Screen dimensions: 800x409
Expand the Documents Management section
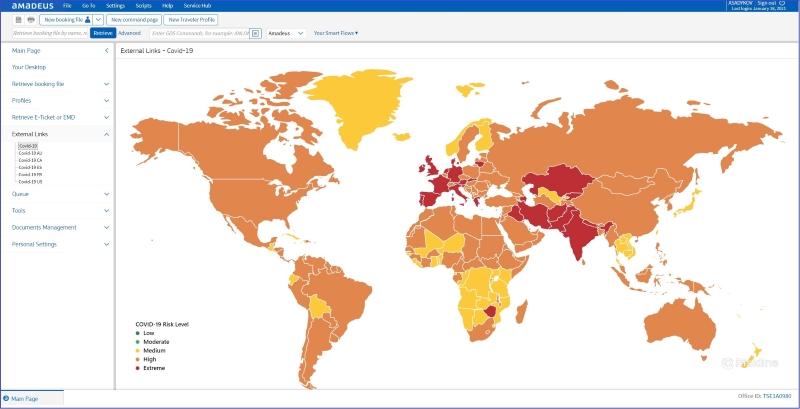106,227
